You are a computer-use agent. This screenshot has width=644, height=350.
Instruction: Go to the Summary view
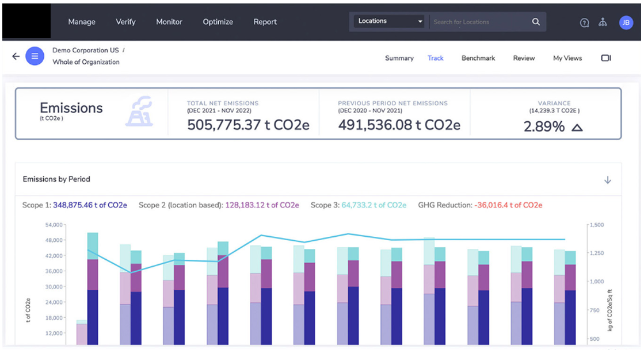[399, 58]
